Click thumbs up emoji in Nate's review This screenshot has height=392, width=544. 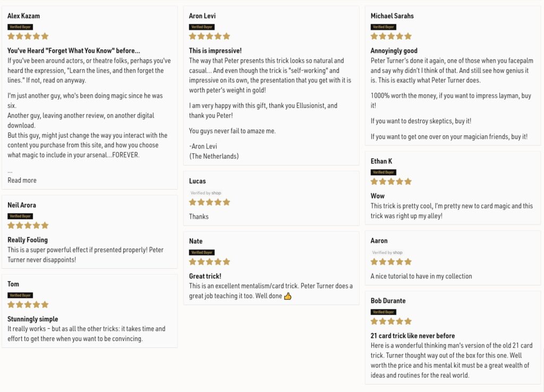[287, 296]
